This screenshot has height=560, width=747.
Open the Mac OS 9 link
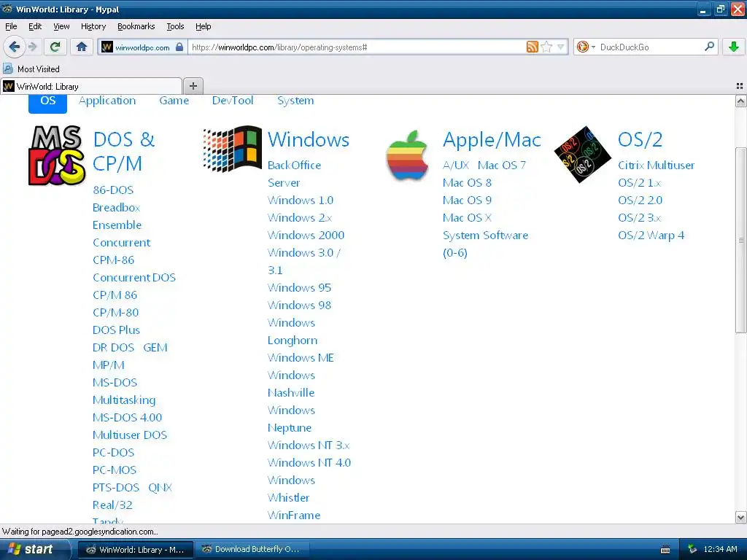(467, 200)
